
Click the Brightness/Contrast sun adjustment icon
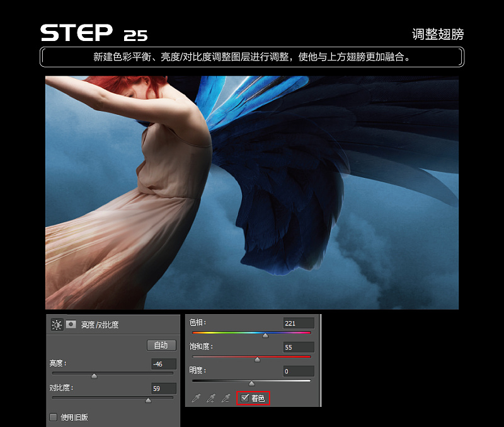click(57, 325)
